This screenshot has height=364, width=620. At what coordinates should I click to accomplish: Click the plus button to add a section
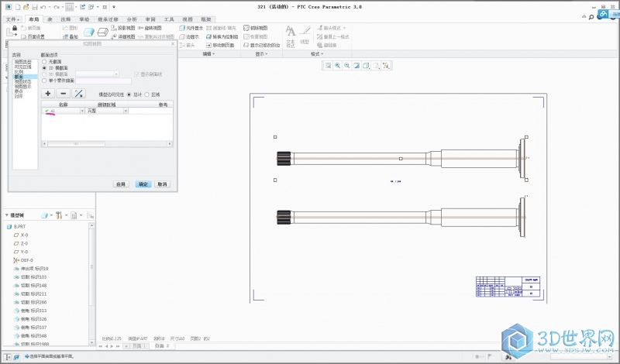48,93
